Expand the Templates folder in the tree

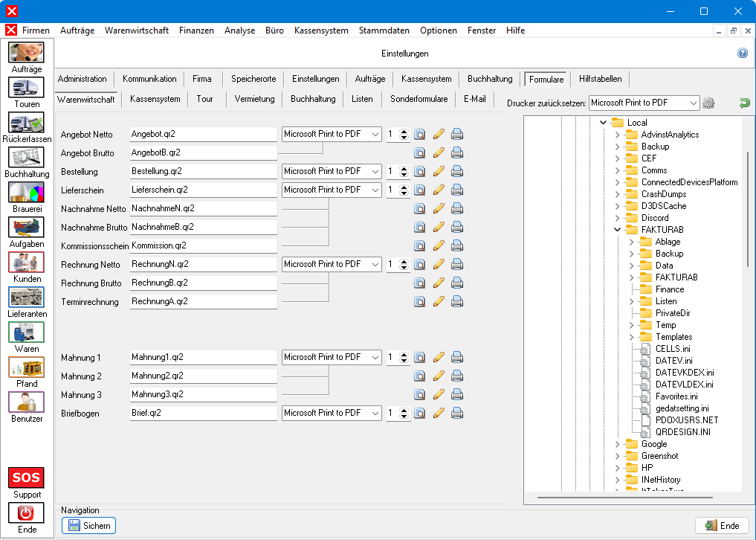(631, 337)
